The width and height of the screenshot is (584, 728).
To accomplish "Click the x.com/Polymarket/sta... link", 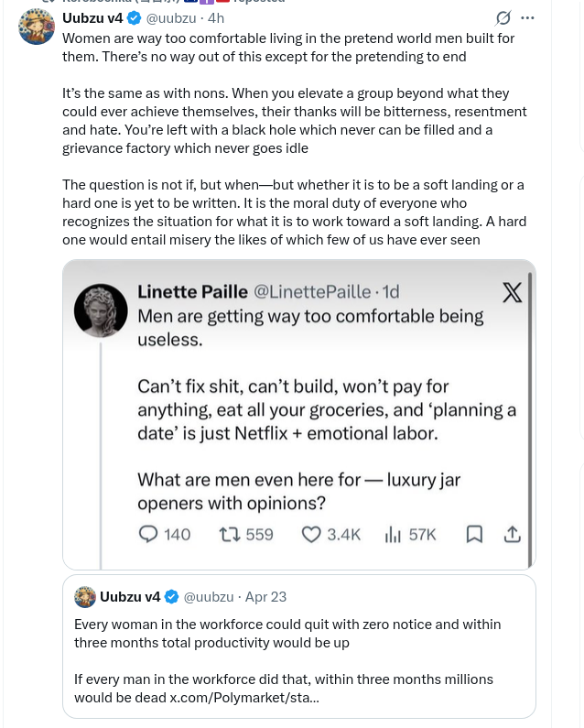I will (x=244, y=698).
